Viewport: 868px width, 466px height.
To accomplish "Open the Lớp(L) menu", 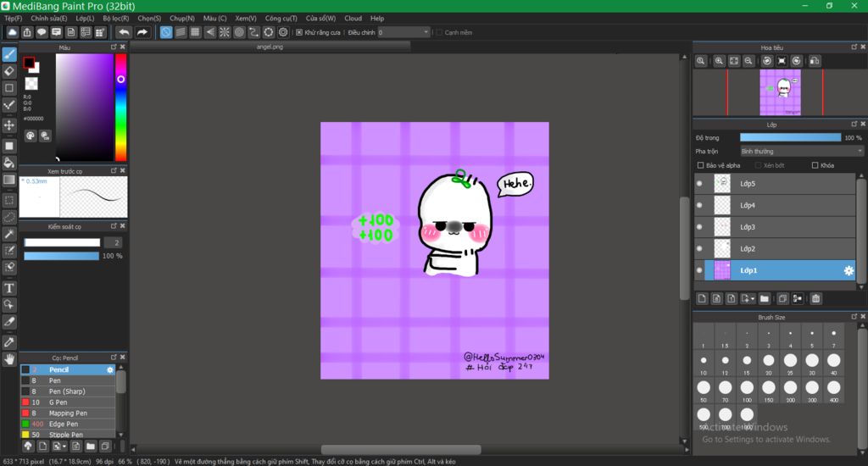I will tap(85, 19).
